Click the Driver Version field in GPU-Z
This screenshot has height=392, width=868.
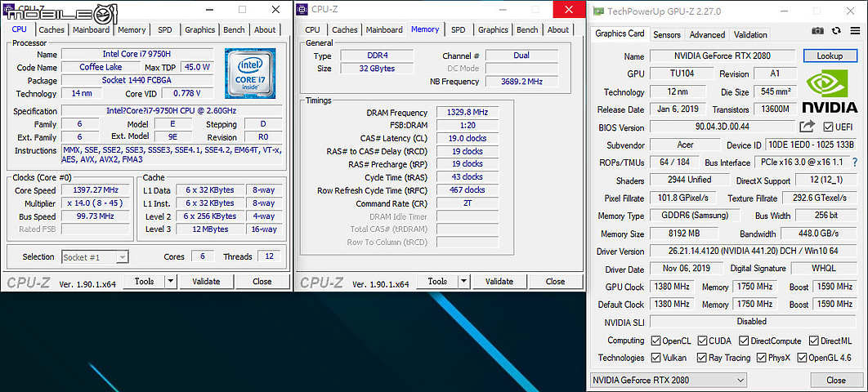click(x=753, y=251)
